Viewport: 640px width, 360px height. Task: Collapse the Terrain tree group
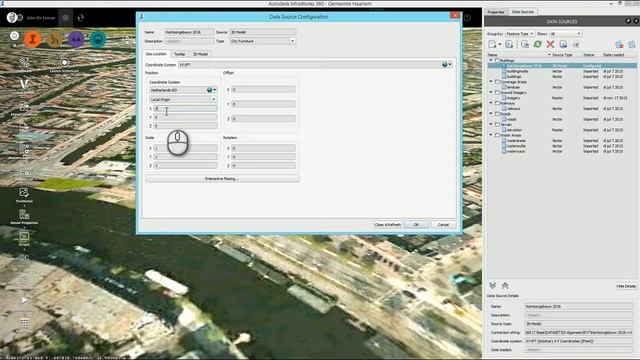click(491, 124)
